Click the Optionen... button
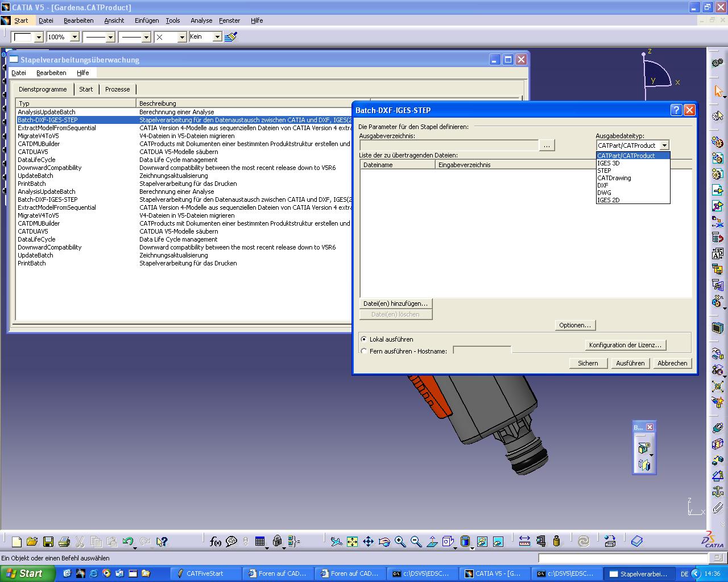The image size is (728, 582). pos(575,325)
